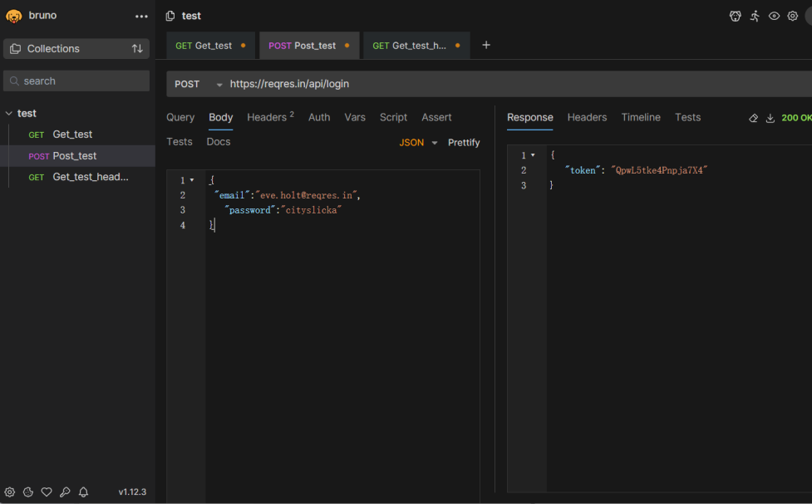Click the search collections input field

[76, 81]
